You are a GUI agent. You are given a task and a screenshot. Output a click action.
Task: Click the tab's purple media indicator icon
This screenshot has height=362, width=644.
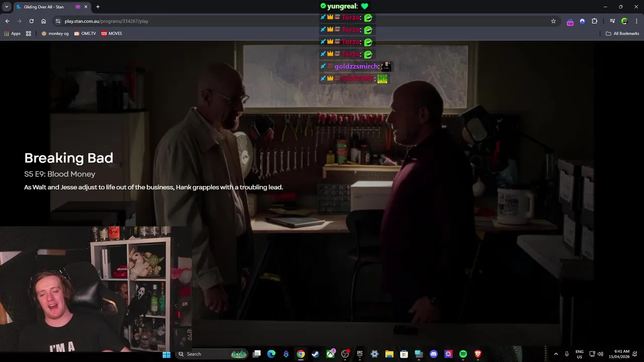click(77, 7)
